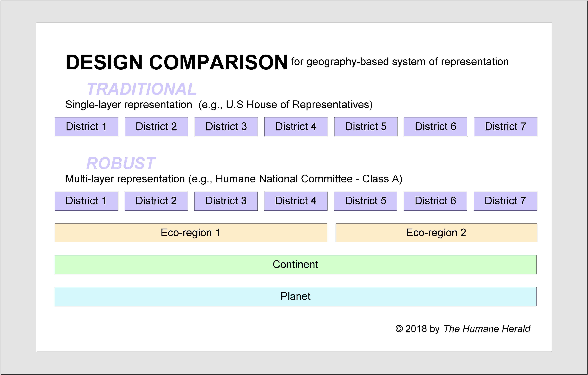Click the Humane Herald copyright text
This screenshot has height=375, width=588.
(x=463, y=329)
